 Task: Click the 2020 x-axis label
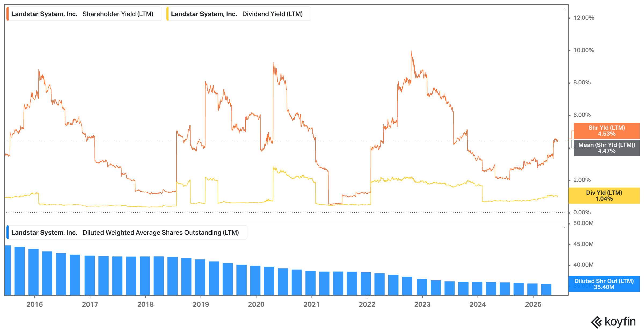(x=256, y=304)
